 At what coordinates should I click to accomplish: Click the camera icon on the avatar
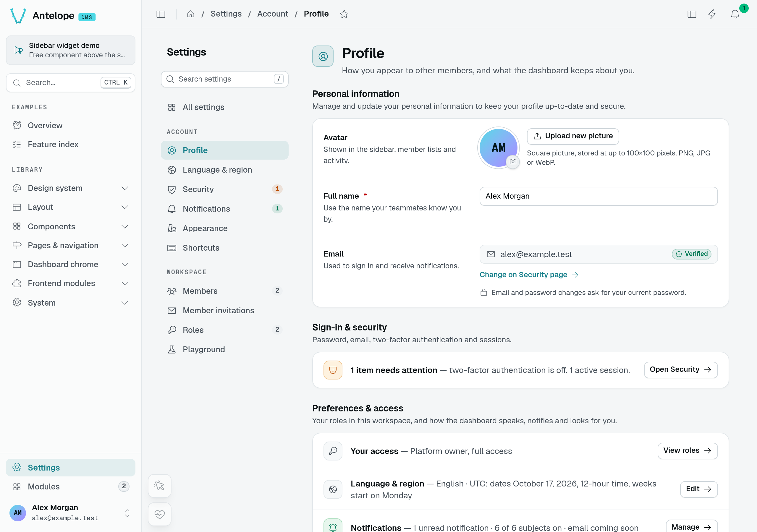(x=513, y=161)
